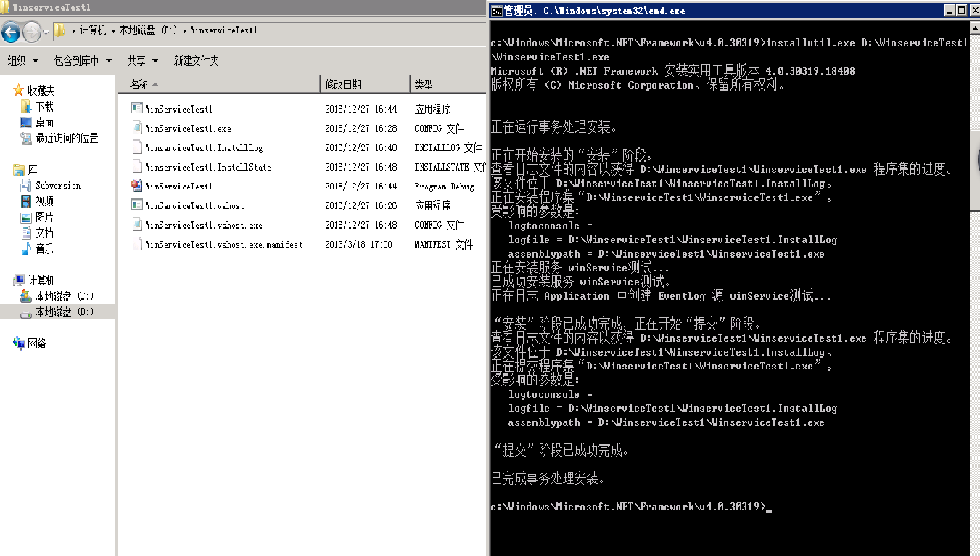Click WinserviceTest1 in the address breadcrumb
Viewport: 980px width, 556px height.
[223, 30]
